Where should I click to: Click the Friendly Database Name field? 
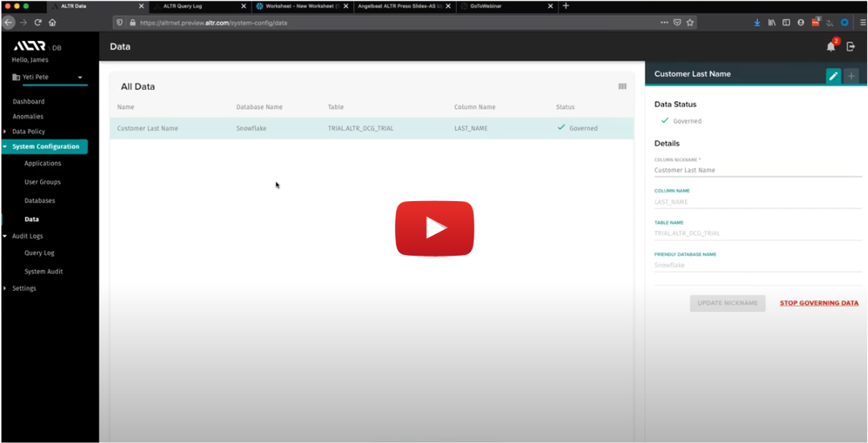[758, 265]
